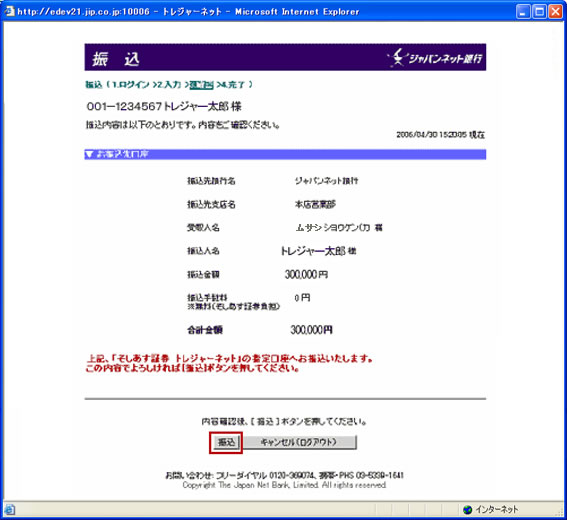Click the underlined step 3 breadcrumb link
The image size is (567, 520).
click(201, 85)
